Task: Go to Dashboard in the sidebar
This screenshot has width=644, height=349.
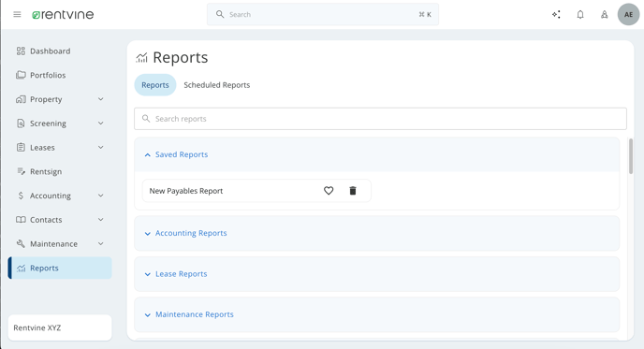Action: pyautogui.click(x=60, y=51)
